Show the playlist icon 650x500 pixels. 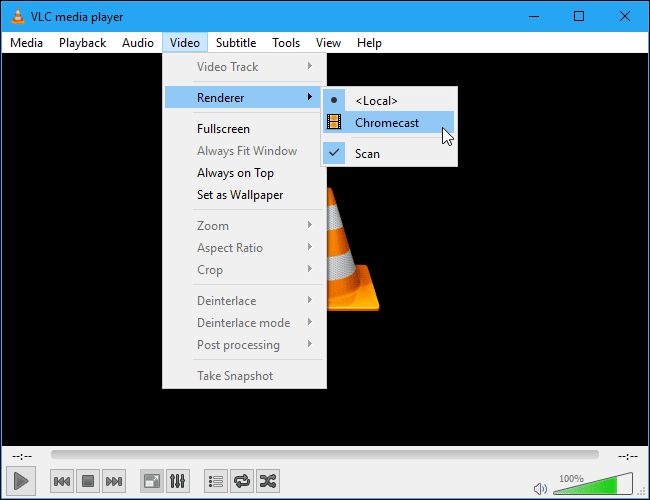click(x=216, y=481)
